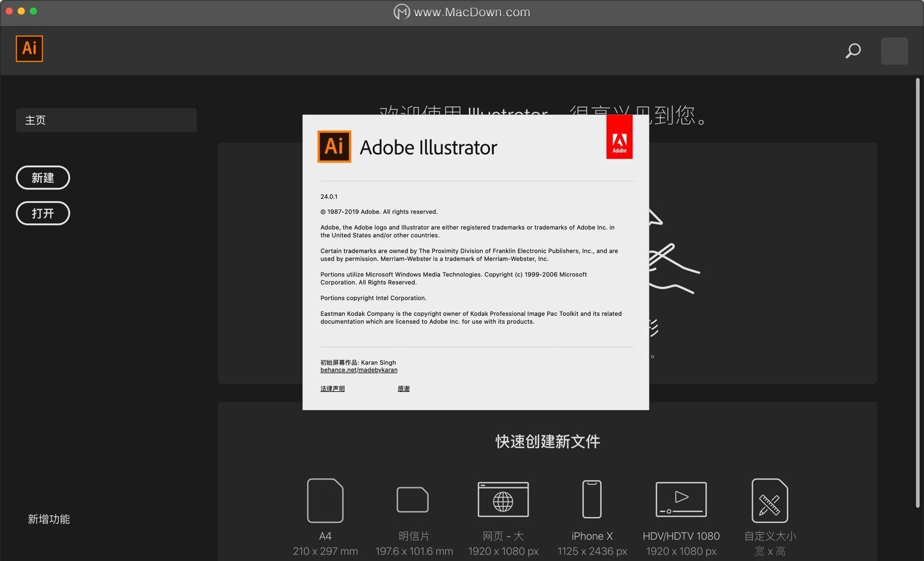Choose the HDV/HDTV 1080 preset icon
The image size is (924, 561).
pos(681,499)
